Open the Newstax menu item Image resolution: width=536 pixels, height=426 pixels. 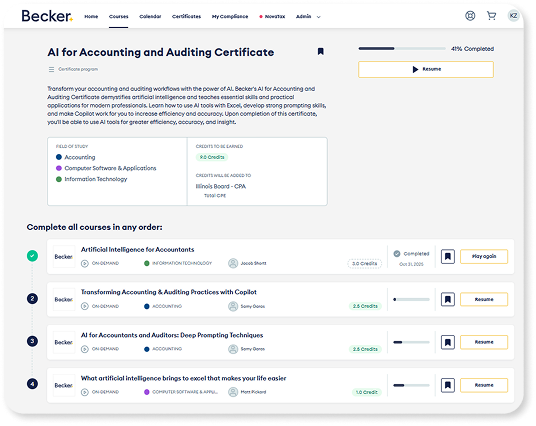pyautogui.click(x=272, y=16)
